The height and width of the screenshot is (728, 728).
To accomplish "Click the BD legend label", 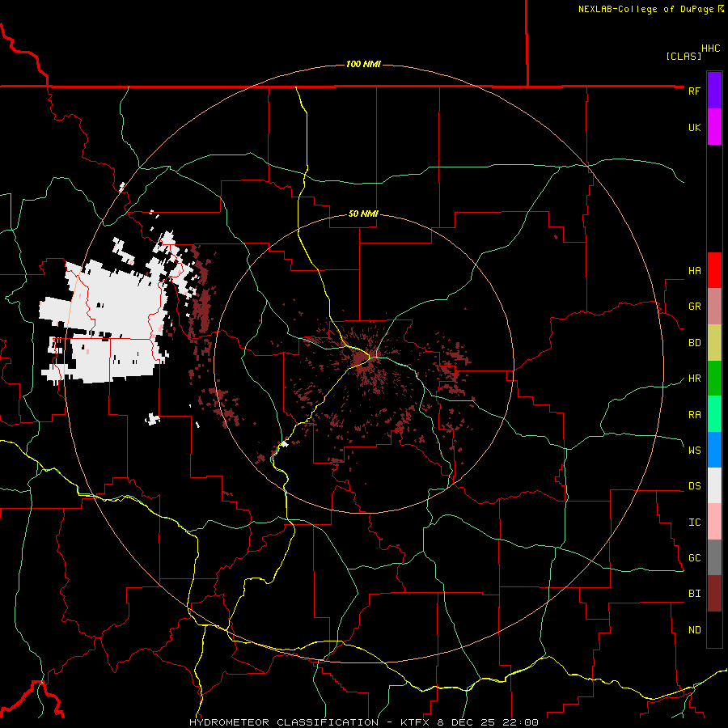I will coord(694,343).
